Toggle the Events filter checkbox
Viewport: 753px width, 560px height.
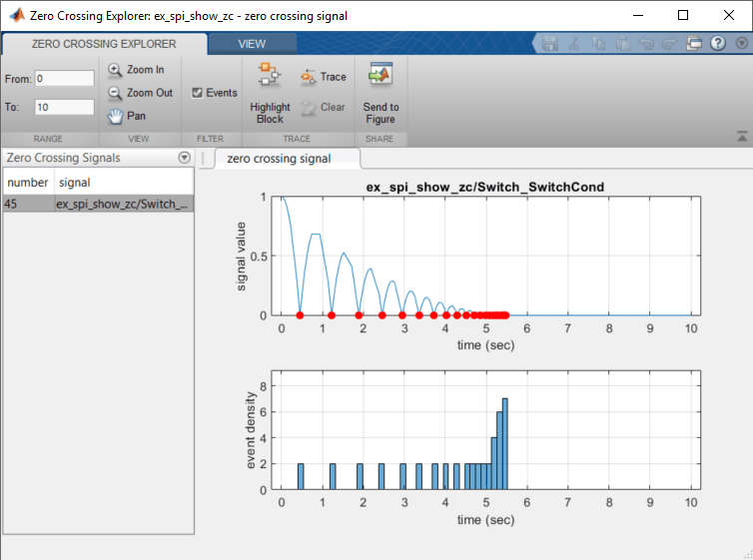pos(197,93)
